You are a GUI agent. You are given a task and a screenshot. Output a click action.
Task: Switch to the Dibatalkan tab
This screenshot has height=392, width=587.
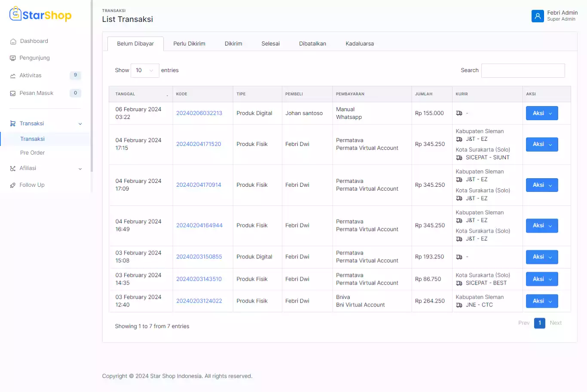point(312,44)
